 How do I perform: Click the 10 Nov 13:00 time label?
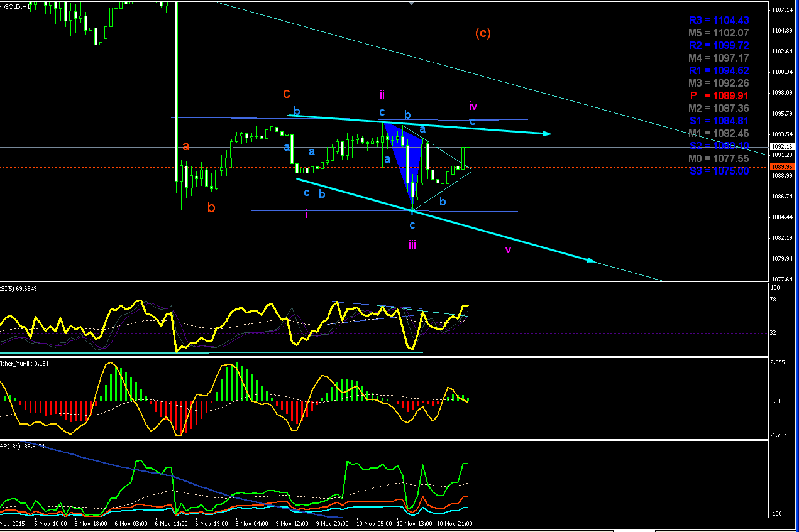(414, 523)
